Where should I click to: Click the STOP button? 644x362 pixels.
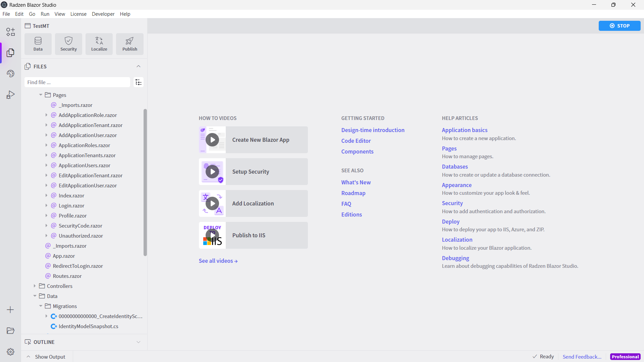point(619,26)
